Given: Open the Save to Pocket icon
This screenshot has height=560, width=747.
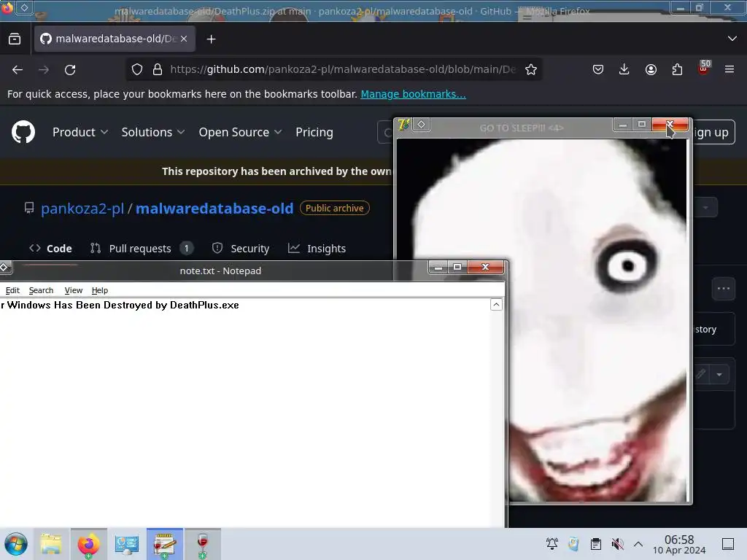Looking at the screenshot, I should [x=598, y=69].
